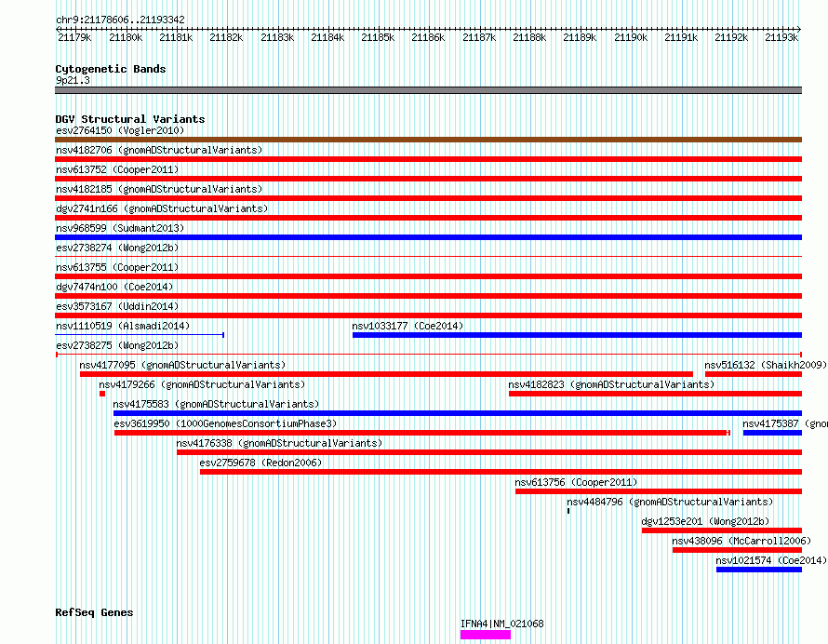
Task: Click nsv4177095 (gnomADStructuralVariants) label
Action: coord(182,365)
